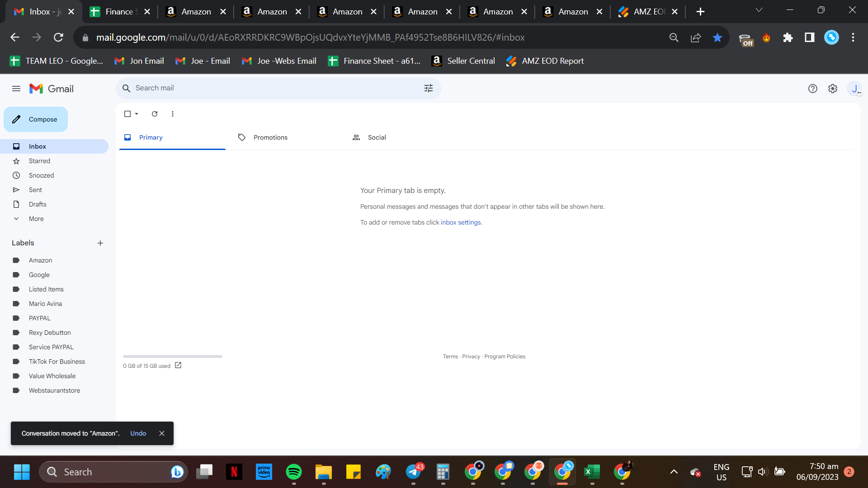868x488 pixels.
Task: Switch to the Promotions tab
Action: tap(287, 137)
